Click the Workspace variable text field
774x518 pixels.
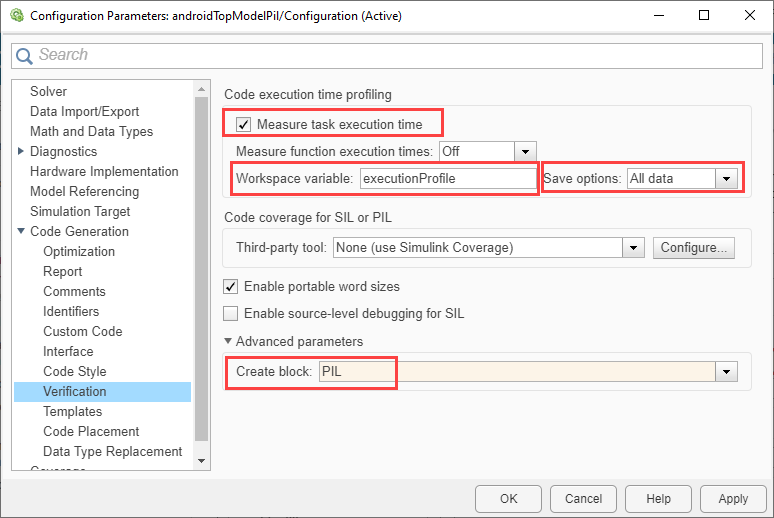coord(448,179)
